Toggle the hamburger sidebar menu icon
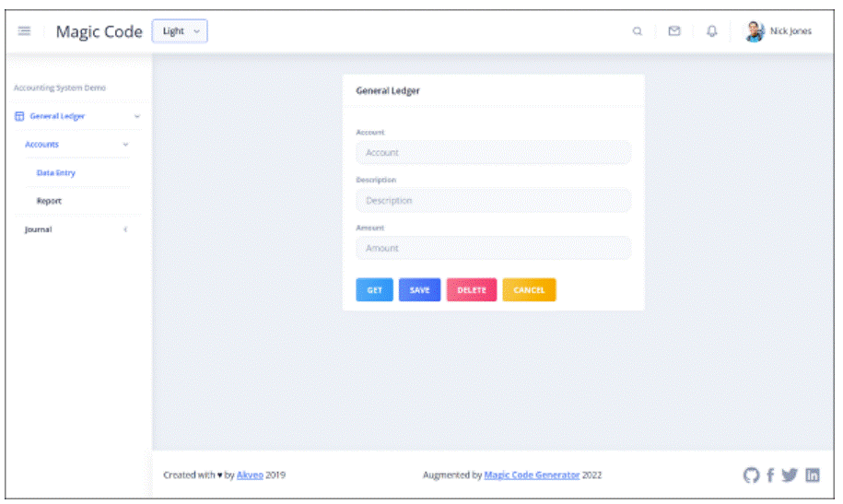843x504 pixels. tap(24, 30)
